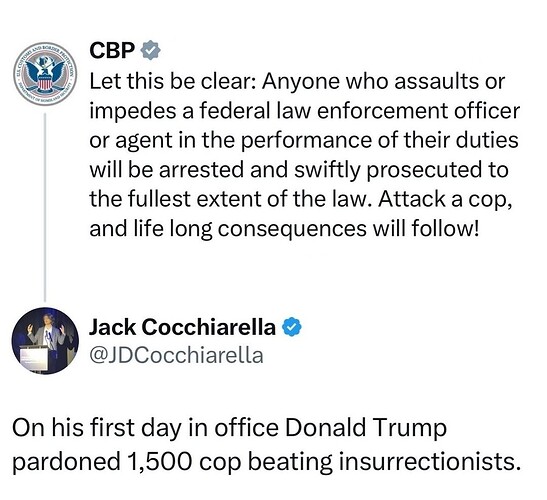Visit the @JDCocchiarella handle
547x500 pixels.
click(176, 356)
